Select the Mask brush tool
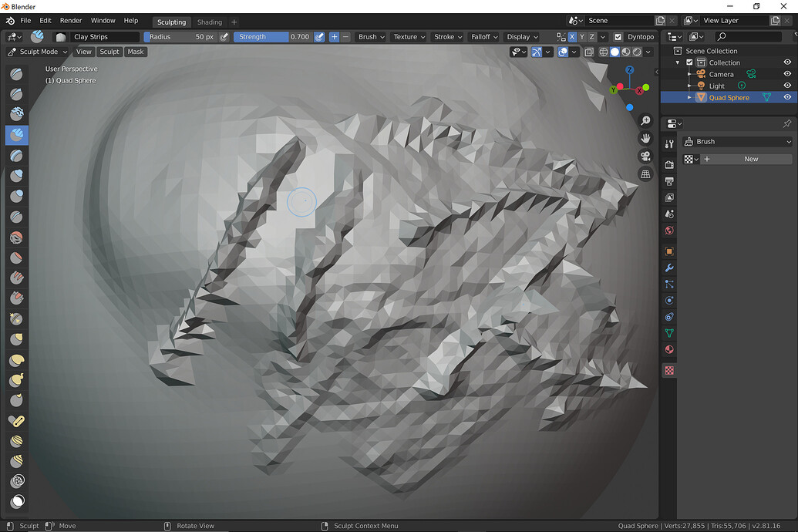The image size is (798, 532). [x=16, y=501]
